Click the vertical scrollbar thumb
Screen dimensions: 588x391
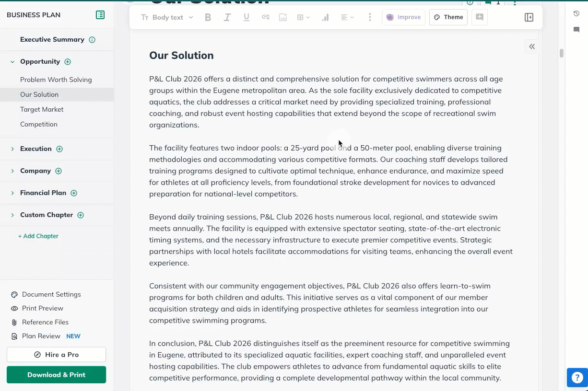coord(561,53)
